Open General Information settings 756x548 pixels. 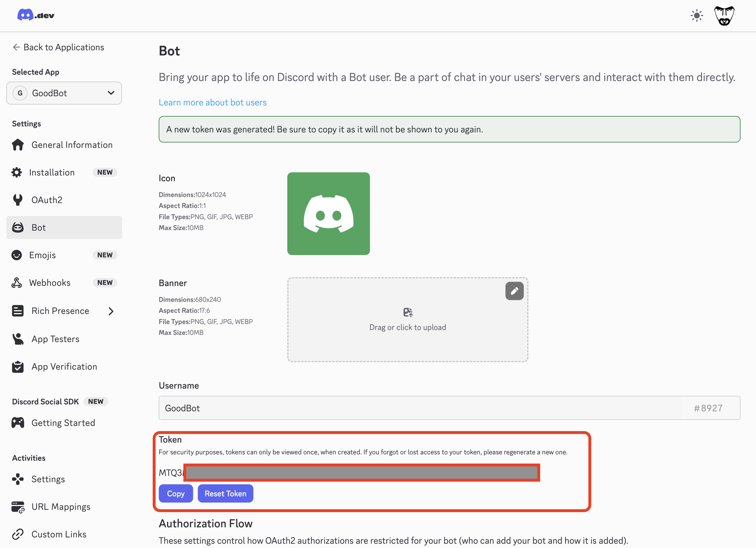[18, 145]
